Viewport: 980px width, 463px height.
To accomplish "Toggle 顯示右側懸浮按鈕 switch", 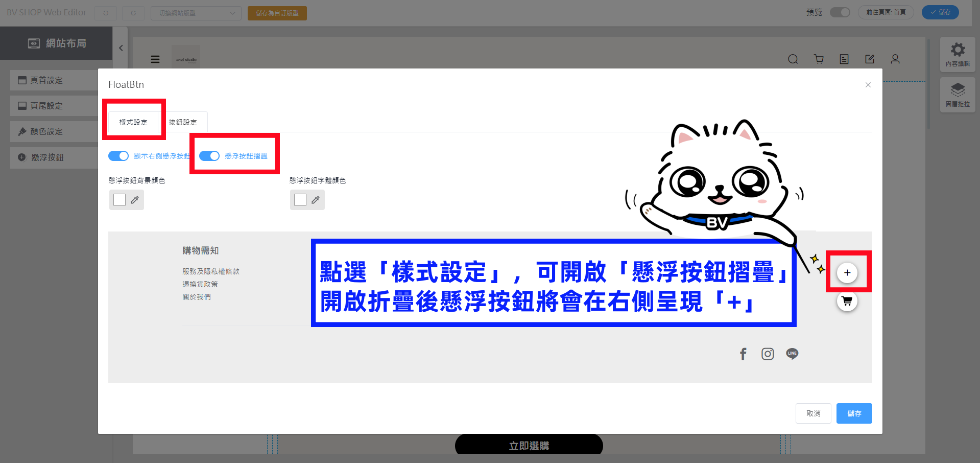I will coord(118,156).
